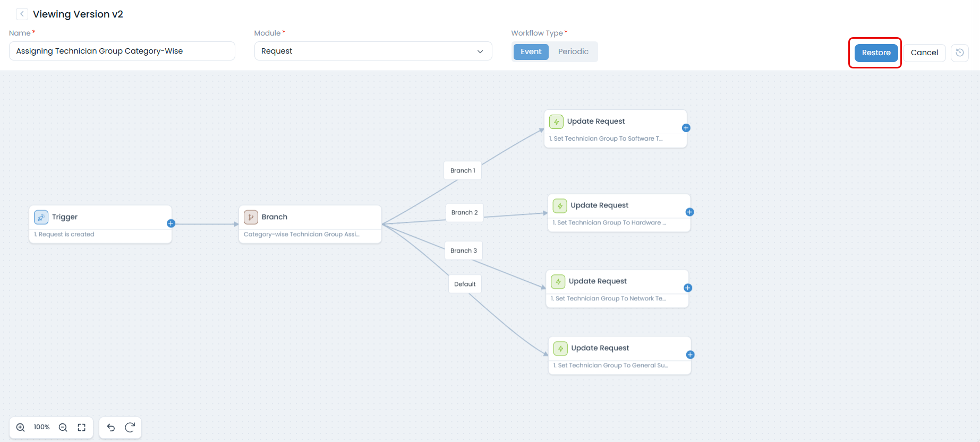Click the plus connector on the Trigger node
Viewport: 980px width, 442px height.
(x=171, y=223)
